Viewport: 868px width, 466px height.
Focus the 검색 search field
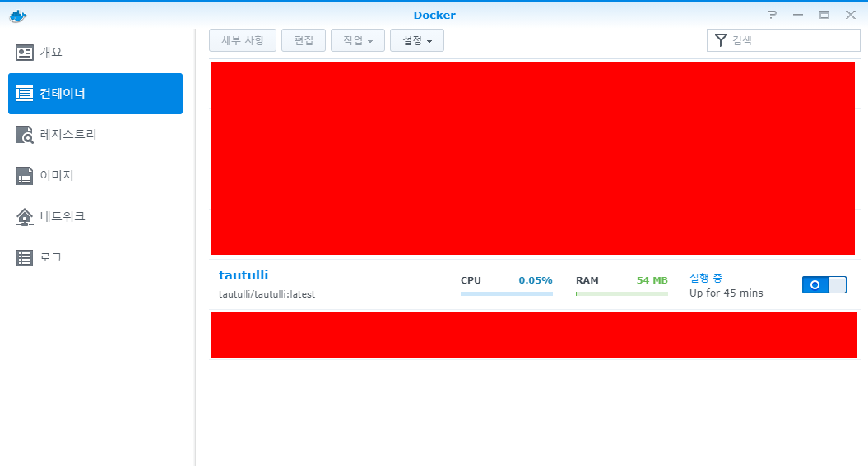[783, 40]
